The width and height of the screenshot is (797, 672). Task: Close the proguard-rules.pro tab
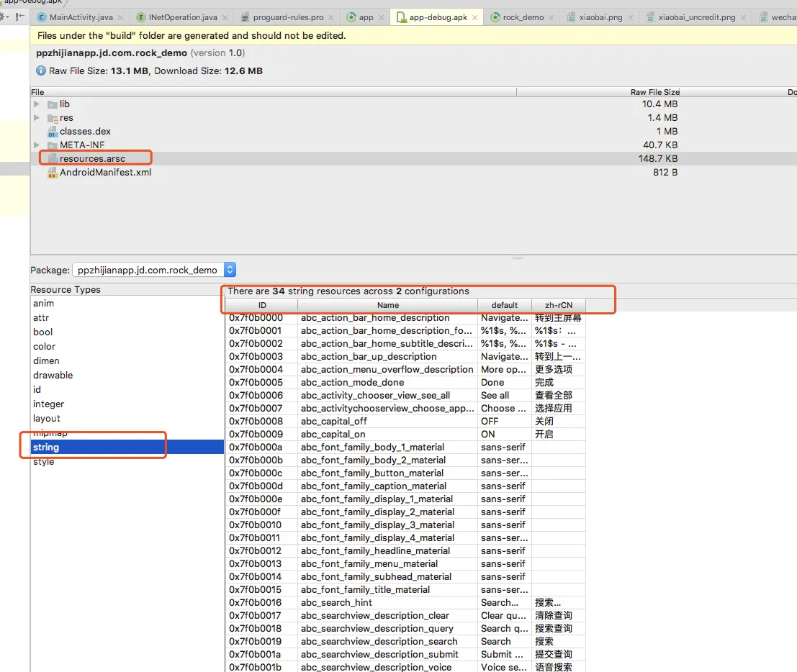click(x=331, y=18)
